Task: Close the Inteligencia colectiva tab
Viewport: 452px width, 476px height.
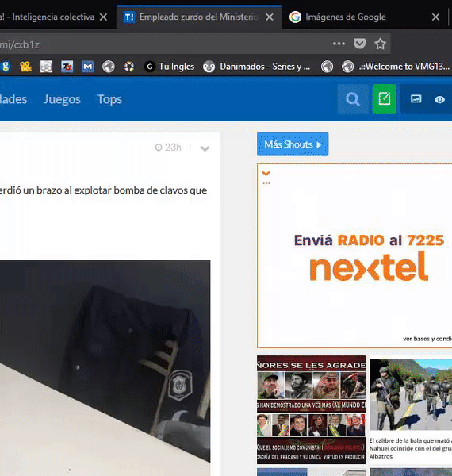Action: (103, 17)
